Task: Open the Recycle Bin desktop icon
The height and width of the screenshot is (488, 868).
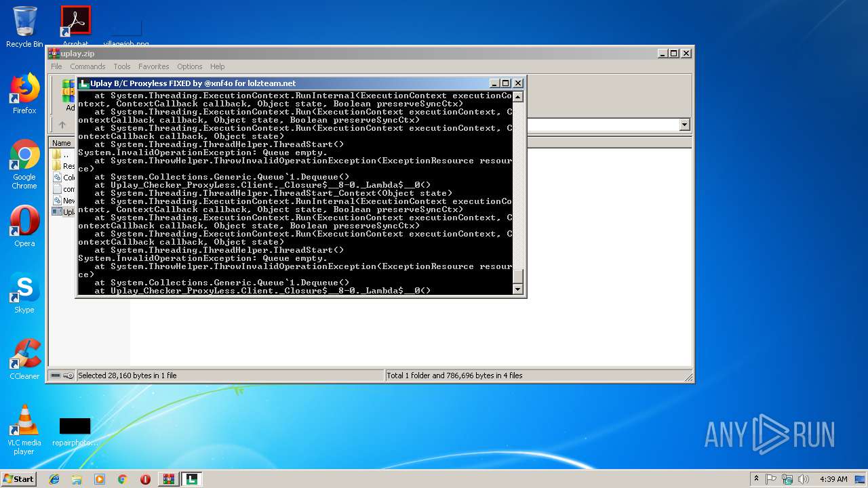Action: coord(24,26)
